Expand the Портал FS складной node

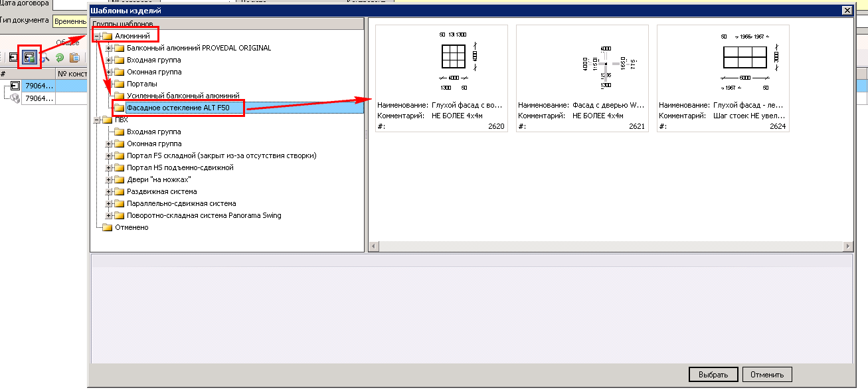[109, 155]
